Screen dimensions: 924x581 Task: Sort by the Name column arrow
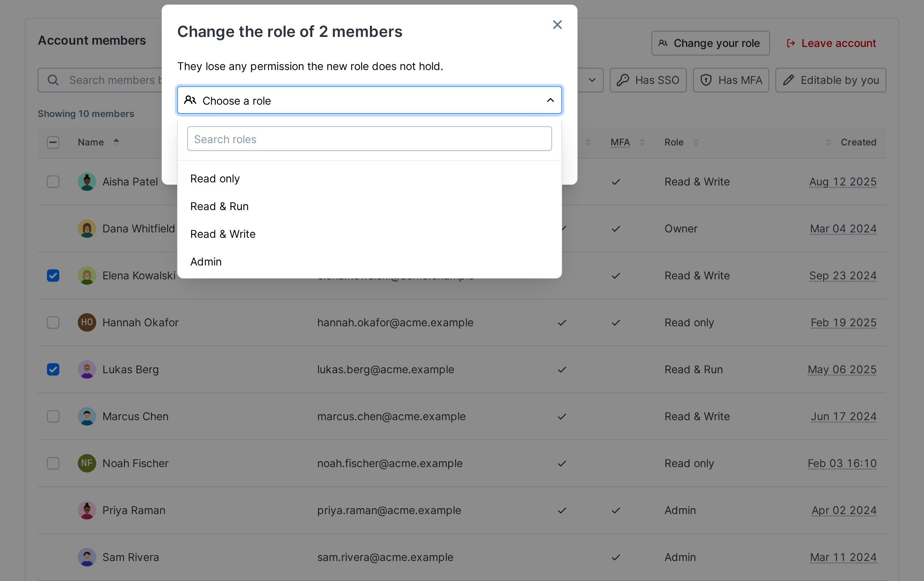tap(116, 142)
